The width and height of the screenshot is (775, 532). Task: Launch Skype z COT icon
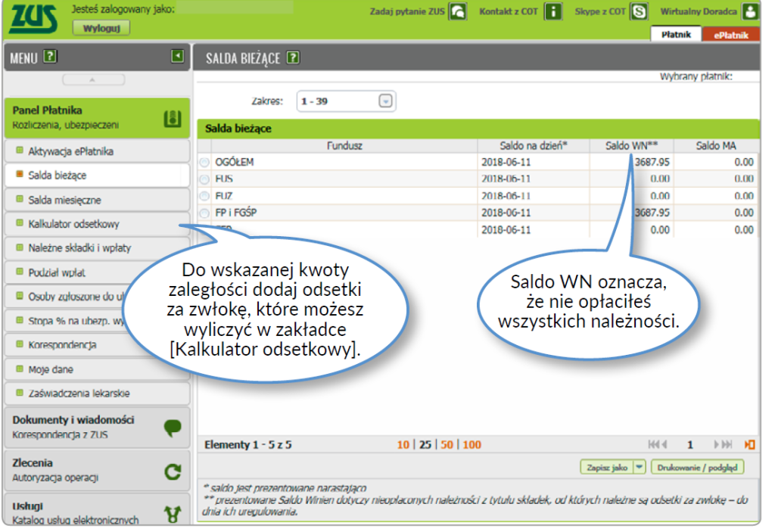(x=640, y=12)
